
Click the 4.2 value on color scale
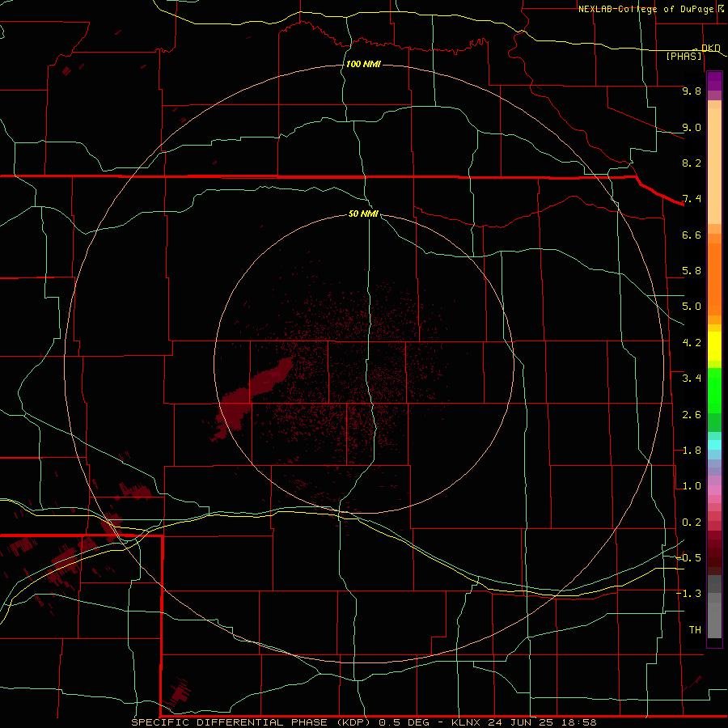tap(692, 343)
